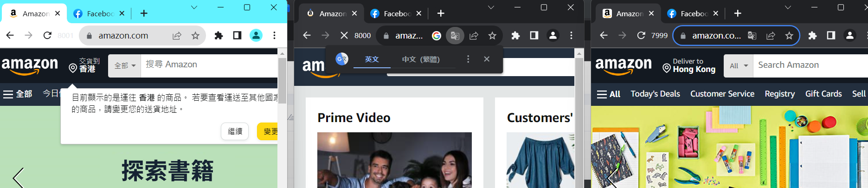Switch to Facebook tab in the left window
Image resolution: width=868 pixels, height=188 pixels.
[99, 13]
